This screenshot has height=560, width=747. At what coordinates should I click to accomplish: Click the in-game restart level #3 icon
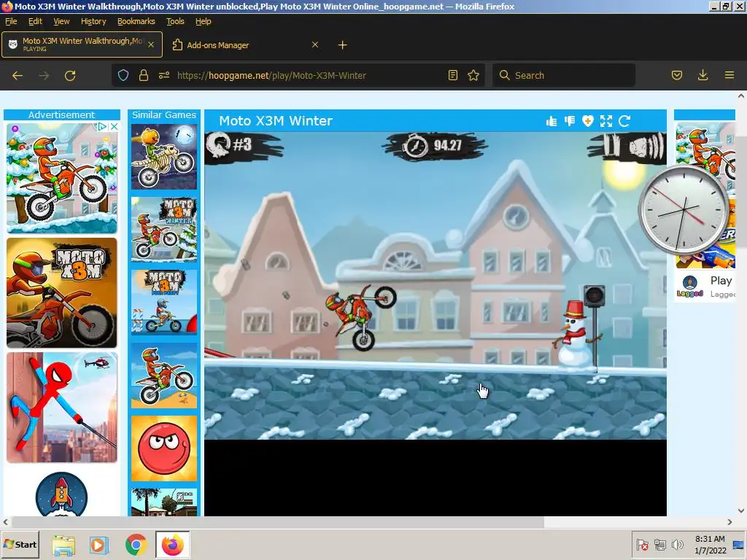click(218, 144)
